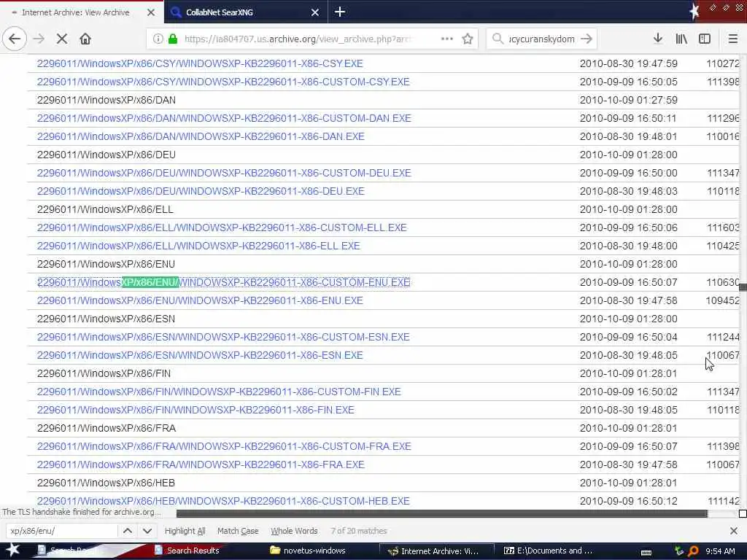Screen dimensions: 747x560
Task: Switch to novetus-windows folder in taskbar
Action: click(308, 551)
